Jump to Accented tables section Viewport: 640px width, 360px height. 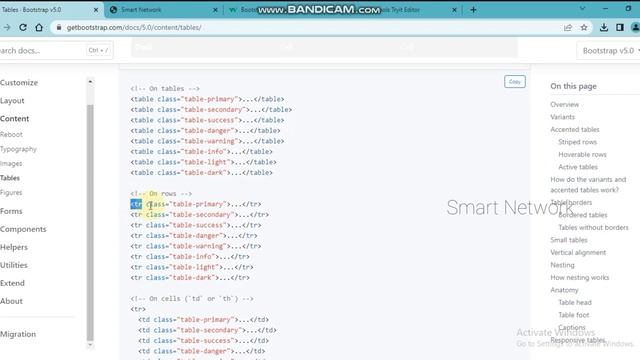575,129
